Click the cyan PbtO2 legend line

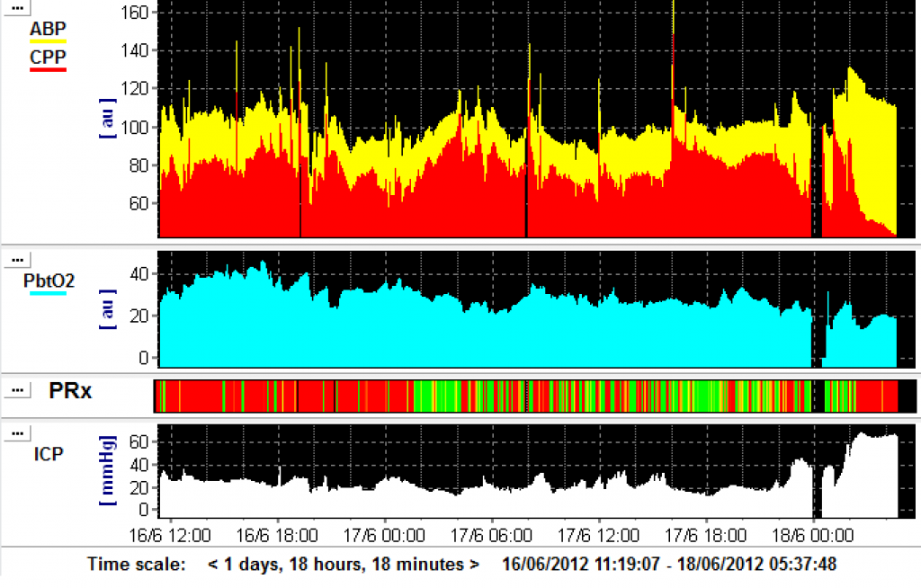(x=49, y=292)
